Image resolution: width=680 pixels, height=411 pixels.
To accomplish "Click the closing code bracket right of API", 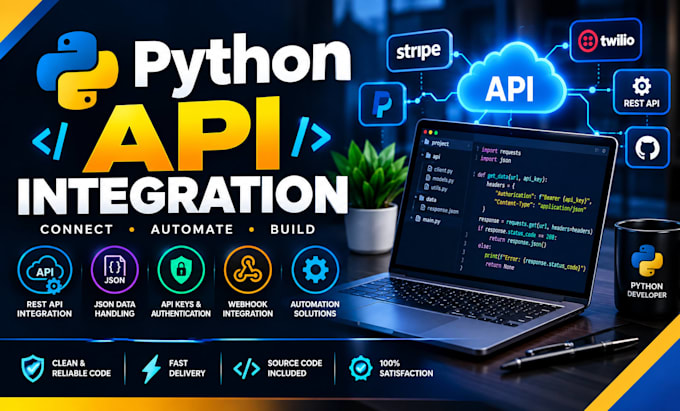I will (x=311, y=137).
